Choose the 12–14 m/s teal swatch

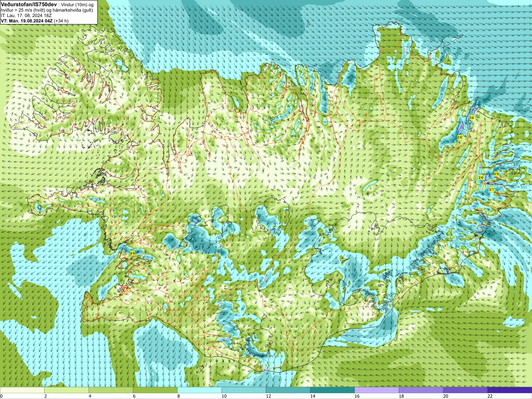(288, 390)
